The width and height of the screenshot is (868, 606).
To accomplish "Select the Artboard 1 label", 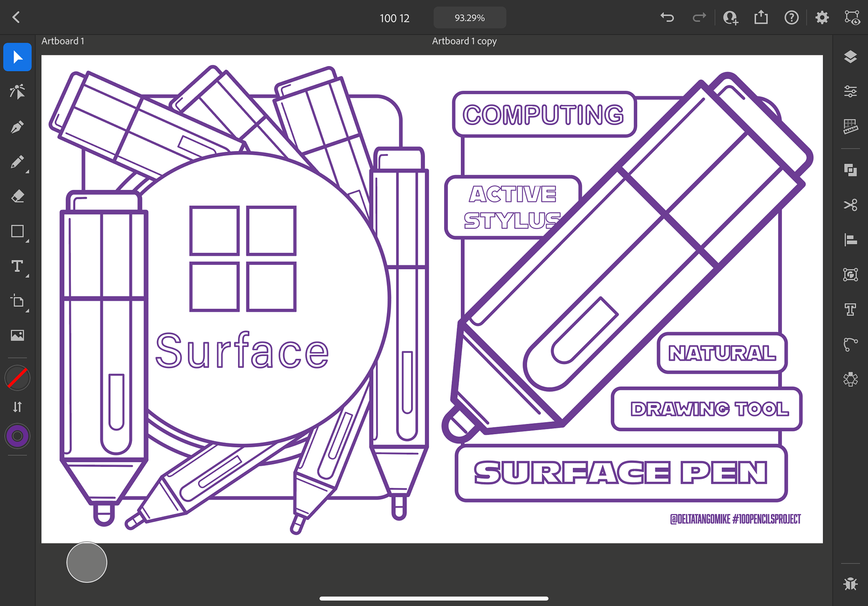I will [x=63, y=41].
